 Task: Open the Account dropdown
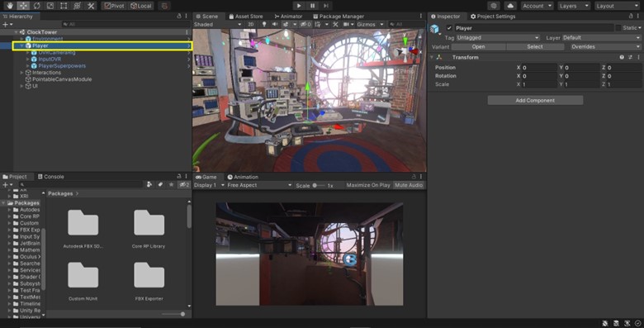tap(537, 6)
